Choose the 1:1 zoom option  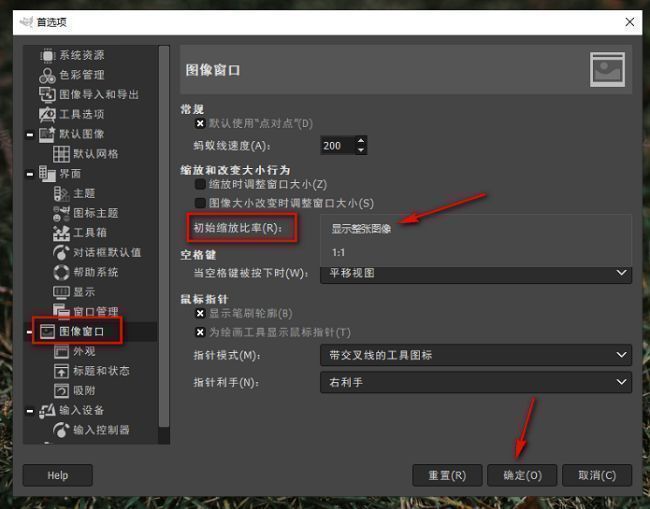click(x=339, y=253)
